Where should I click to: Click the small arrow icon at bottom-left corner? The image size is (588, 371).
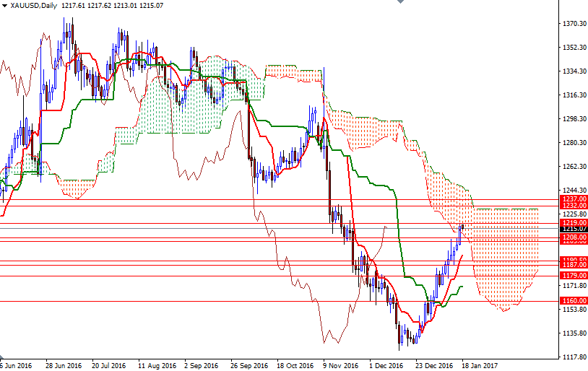click(x=3, y=358)
